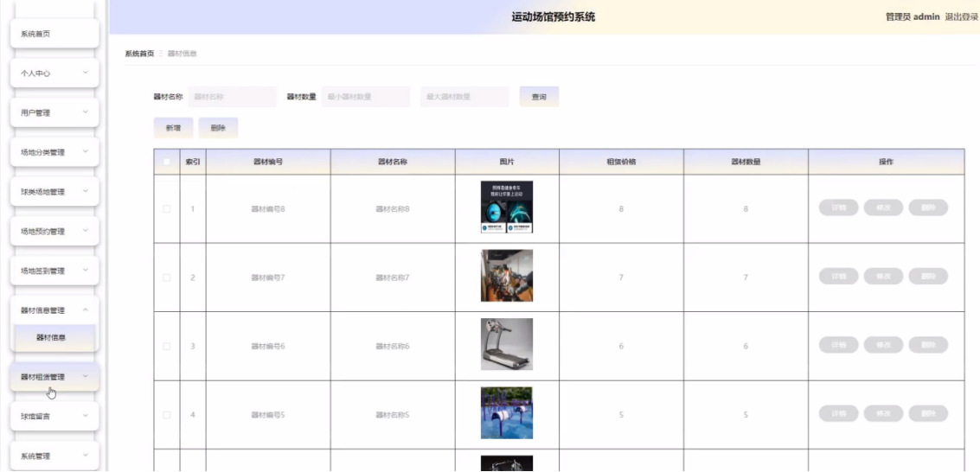Check the checkbox for row 器材编号8
This screenshot has width=980, height=472.
166,208
